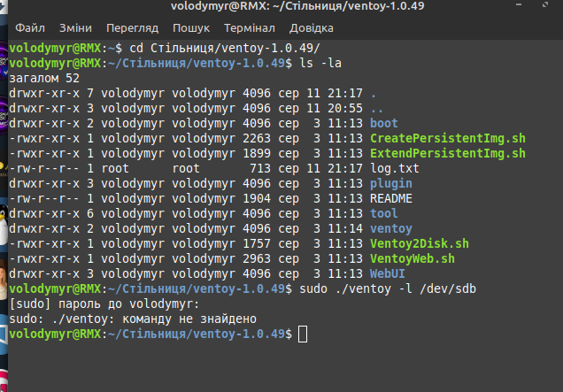
Task: Open the Довідка menu
Action: 312,28
